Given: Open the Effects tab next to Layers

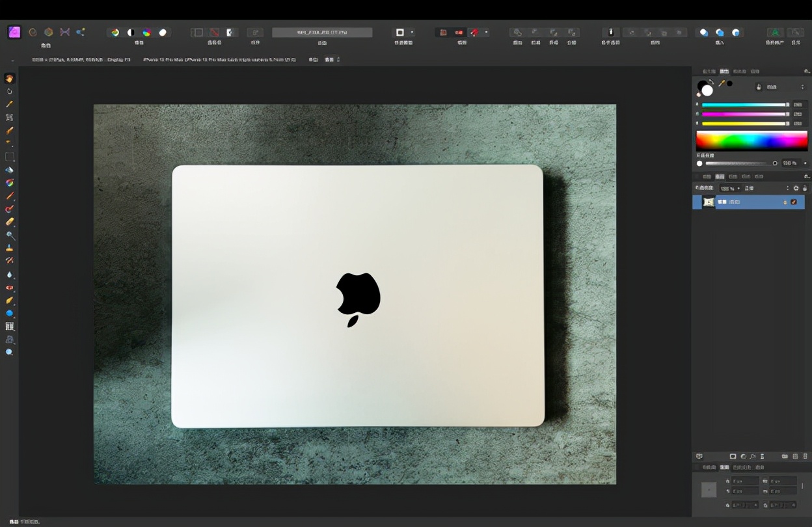Looking at the screenshot, I should click(x=733, y=176).
